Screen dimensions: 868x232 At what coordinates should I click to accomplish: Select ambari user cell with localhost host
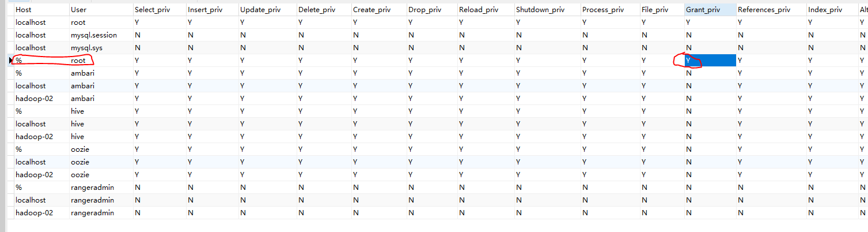(100, 86)
